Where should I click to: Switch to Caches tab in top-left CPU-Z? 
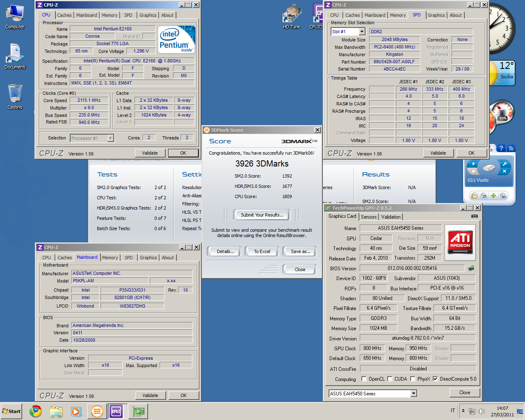coord(64,15)
